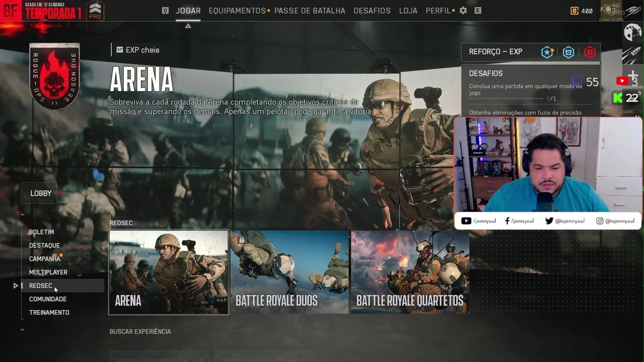Click the Instagram @ojonnyzul social icon
The width and height of the screenshot is (644, 362).
point(600,221)
